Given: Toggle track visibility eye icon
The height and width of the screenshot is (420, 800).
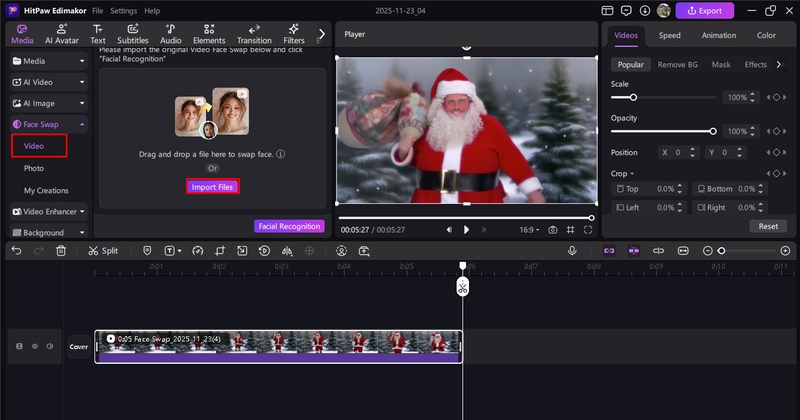Looking at the screenshot, I should coord(35,346).
